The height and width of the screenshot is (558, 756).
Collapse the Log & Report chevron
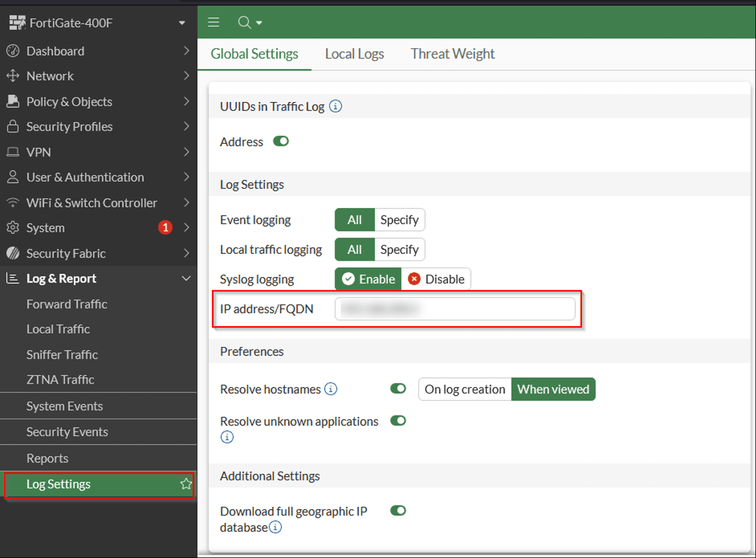pos(186,278)
